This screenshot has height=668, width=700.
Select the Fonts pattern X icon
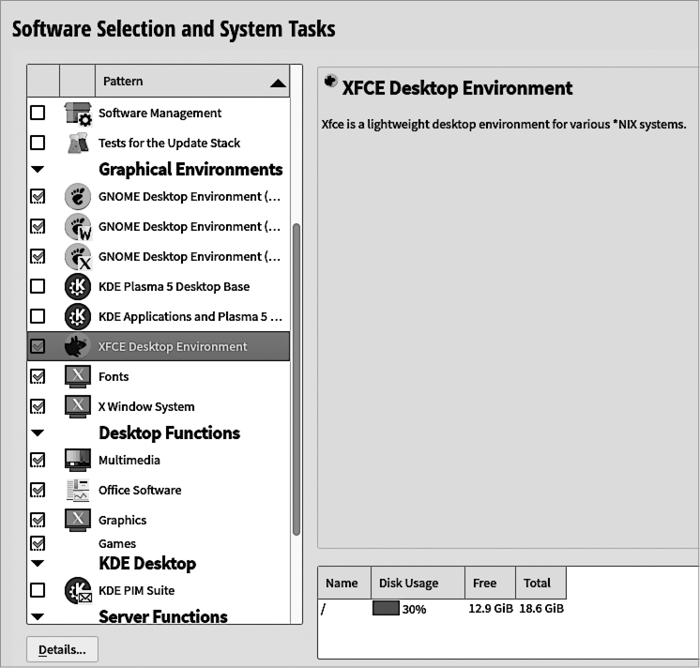pos(77,377)
